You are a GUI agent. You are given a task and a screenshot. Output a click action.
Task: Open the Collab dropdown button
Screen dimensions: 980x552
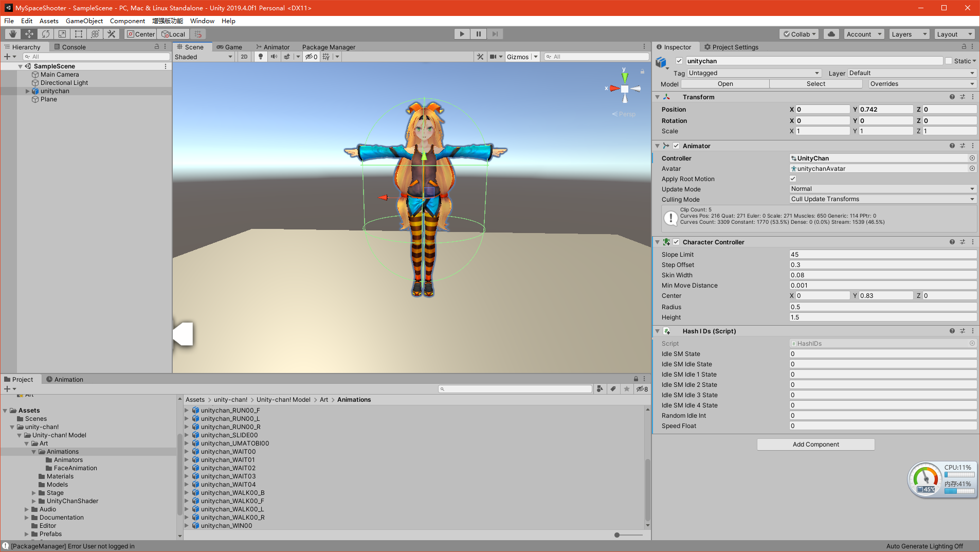800,34
